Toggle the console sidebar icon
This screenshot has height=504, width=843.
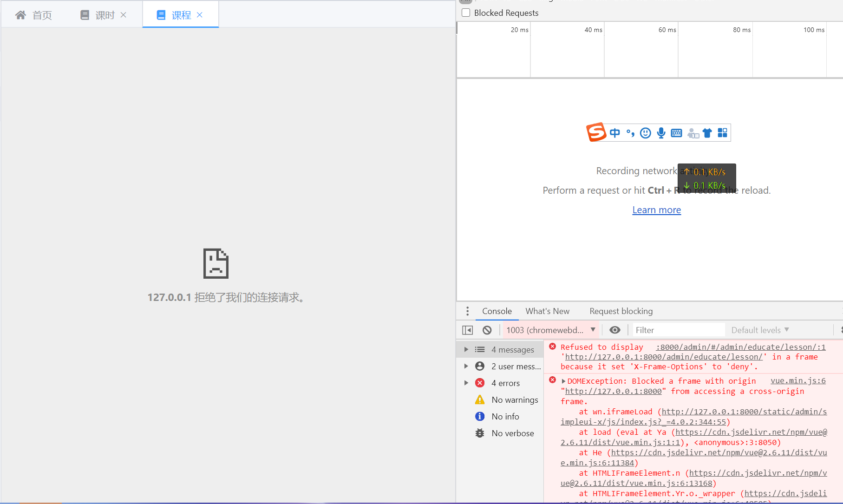pos(467,330)
